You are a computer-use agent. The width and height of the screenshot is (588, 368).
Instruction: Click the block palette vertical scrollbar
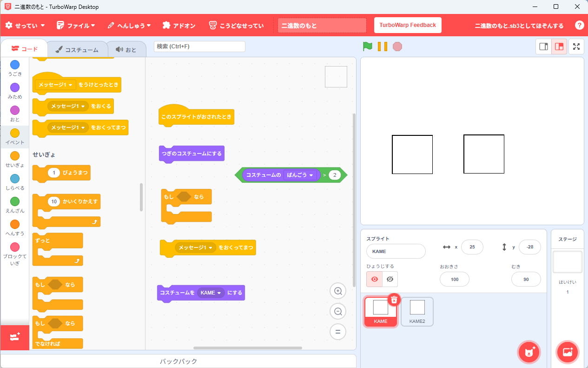pyautogui.click(x=141, y=197)
